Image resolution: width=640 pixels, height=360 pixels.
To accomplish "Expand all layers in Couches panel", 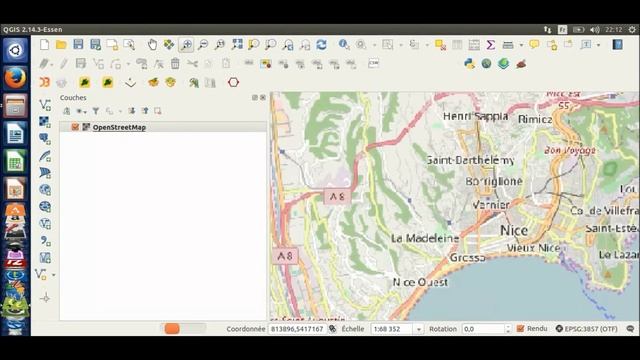I will click(131, 111).
